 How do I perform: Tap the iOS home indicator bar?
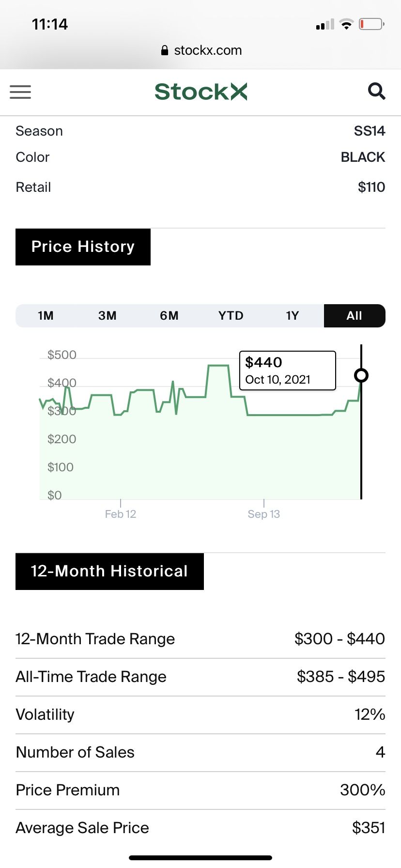pos(200,858)
